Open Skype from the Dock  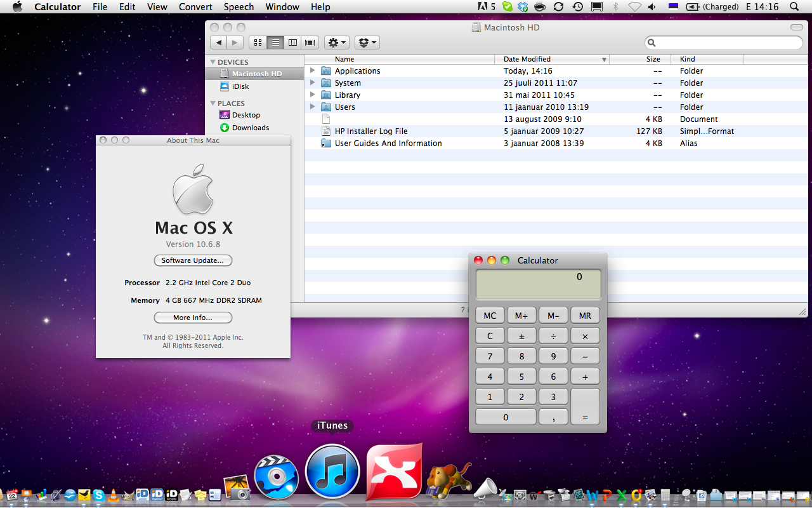[x=98, y=495]
